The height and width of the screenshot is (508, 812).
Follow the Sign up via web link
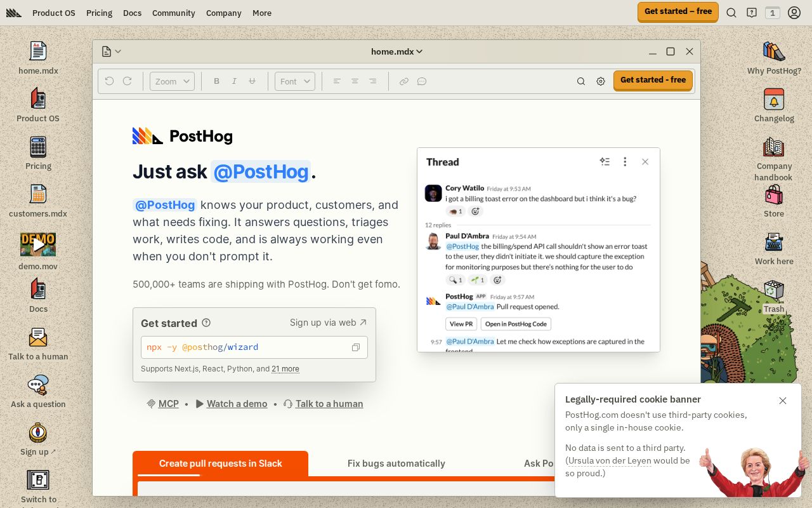pos(329,323)
